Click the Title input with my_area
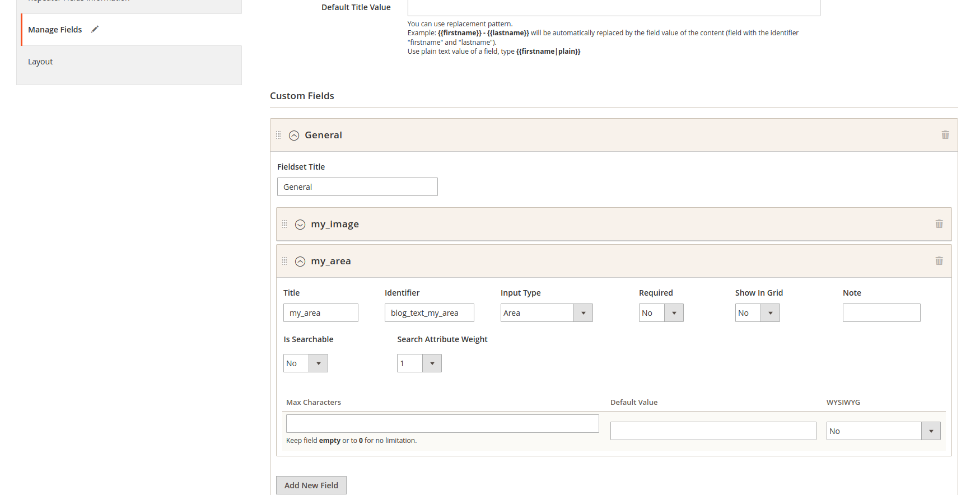Viewport: 980px width, 495px height. 321,313
